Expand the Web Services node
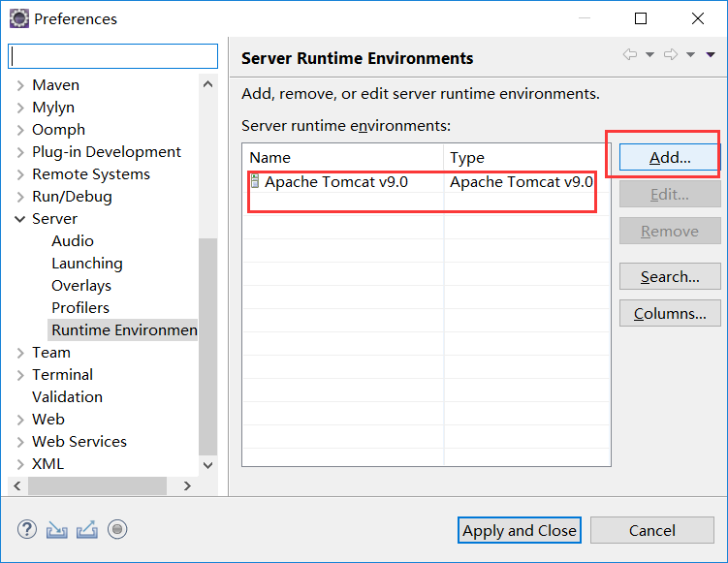 tap(20, 442)
